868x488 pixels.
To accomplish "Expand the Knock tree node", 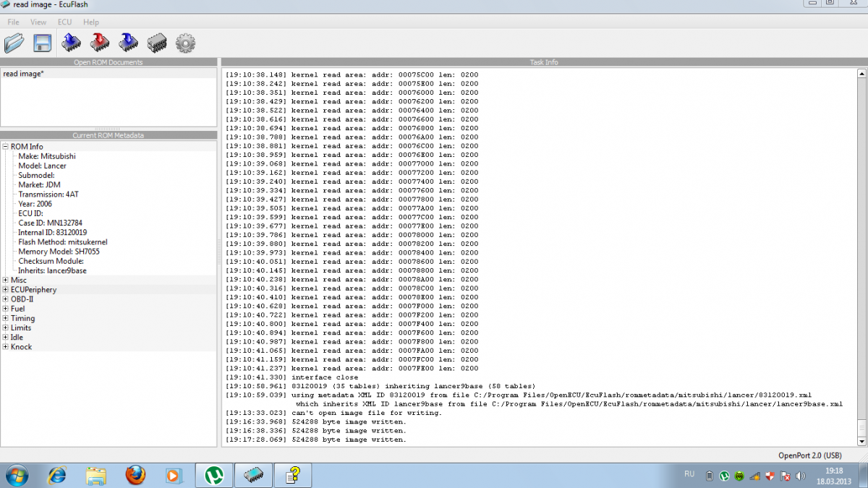I will click(6, 347).
